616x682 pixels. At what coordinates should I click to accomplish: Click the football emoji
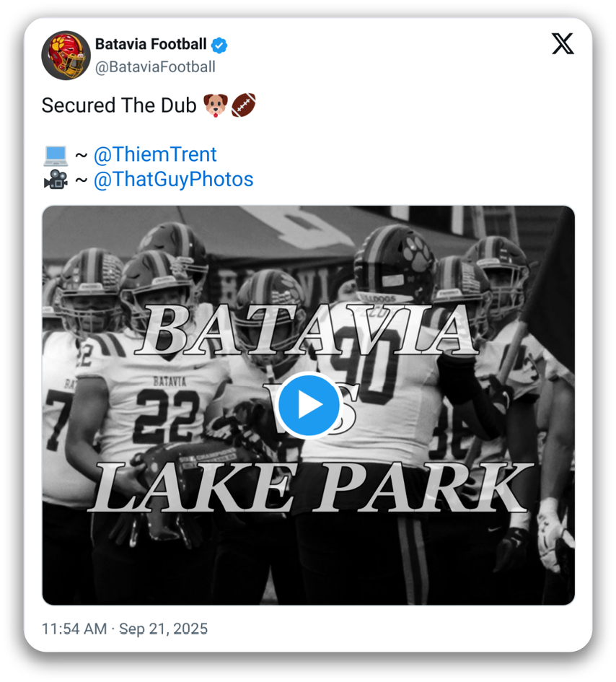pyautogui.click(x=243, y=105)
